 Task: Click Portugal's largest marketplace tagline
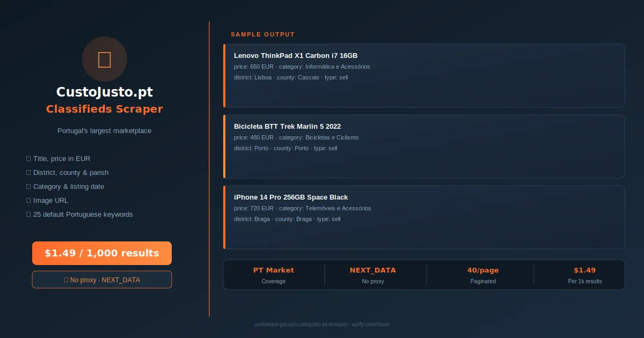tap(105, 131)
